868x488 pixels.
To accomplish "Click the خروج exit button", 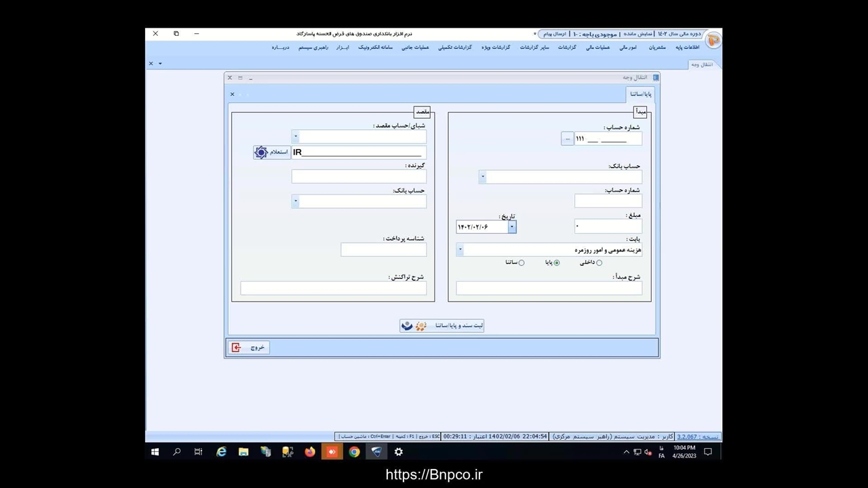I will click(249, 348).
